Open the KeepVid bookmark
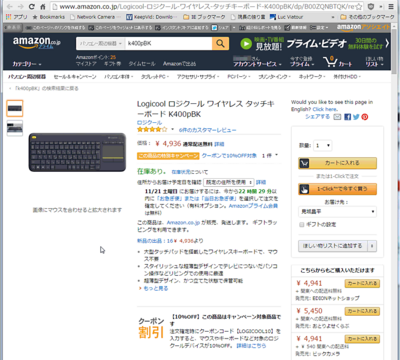Image resolution: width=400 pixels, height=360 pixels. coord(150,17)
